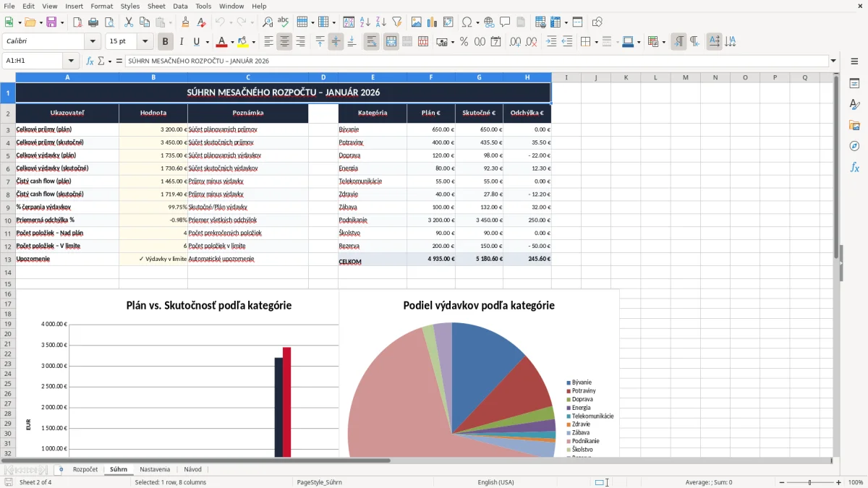The image size is (868, 488).
Task: Open sidebar Styles icon
Action: point(854,104)
